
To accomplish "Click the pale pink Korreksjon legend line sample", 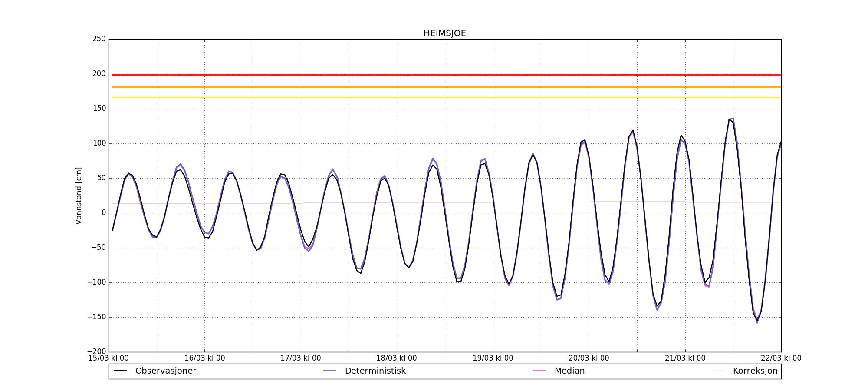I will (x=718, y=371).
